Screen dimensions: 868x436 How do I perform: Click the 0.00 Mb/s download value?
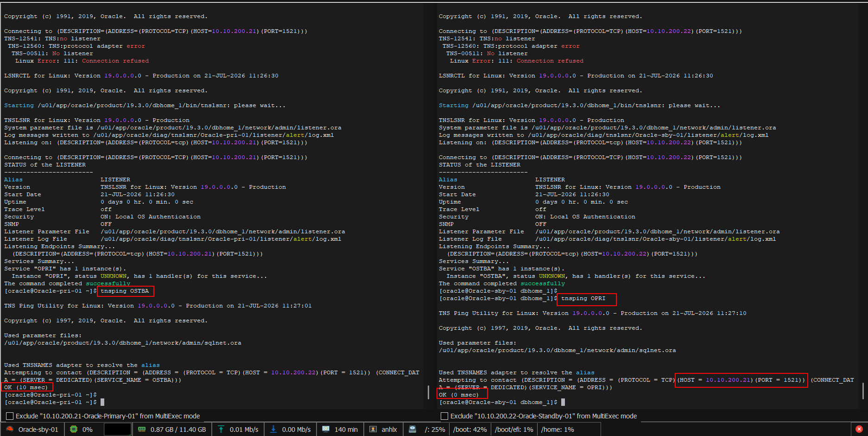(297, 430)
